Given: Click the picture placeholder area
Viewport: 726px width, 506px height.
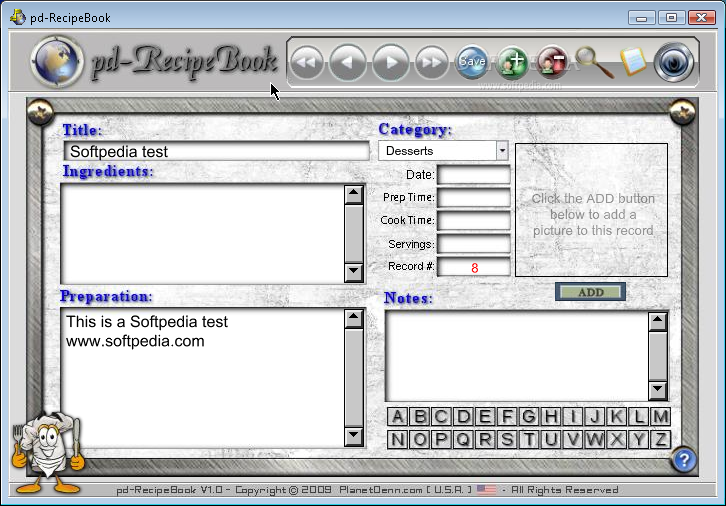Looking at the screenshot, I should coord(591,210).
